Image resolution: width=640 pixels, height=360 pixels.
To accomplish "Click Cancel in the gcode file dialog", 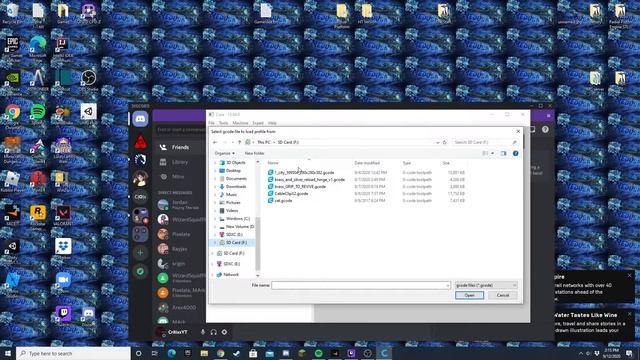I will point(503,295).
